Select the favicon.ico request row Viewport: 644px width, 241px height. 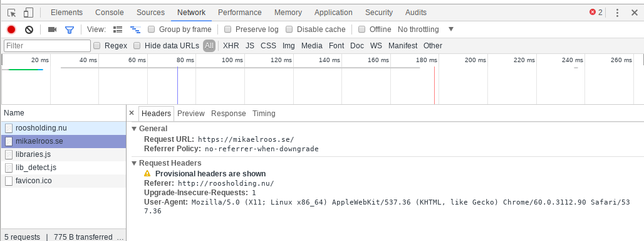pos(64,181)
